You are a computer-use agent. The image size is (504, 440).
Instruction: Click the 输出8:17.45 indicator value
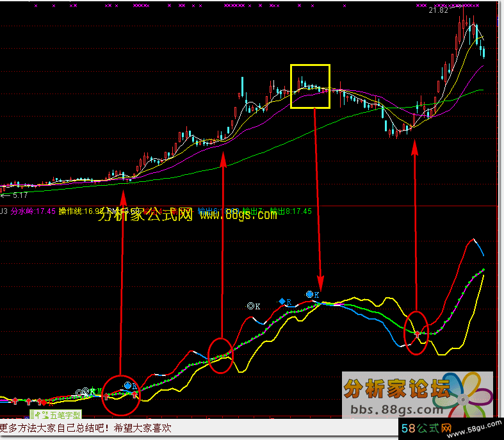(291, 211)
